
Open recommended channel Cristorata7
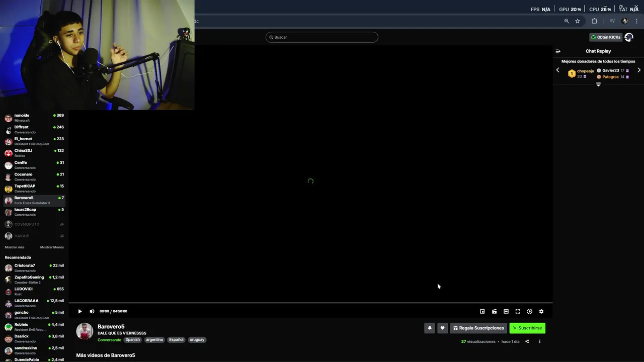coord(34,268)
